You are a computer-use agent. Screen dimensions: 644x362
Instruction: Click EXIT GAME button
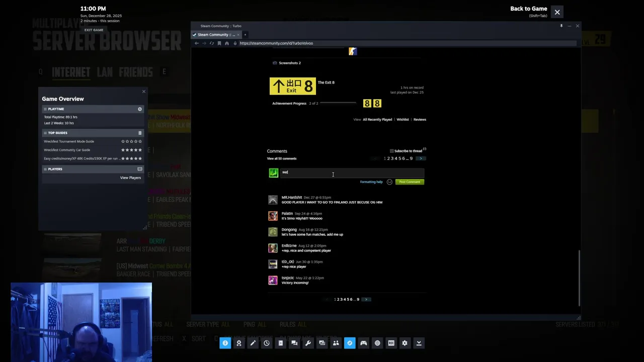94,30
